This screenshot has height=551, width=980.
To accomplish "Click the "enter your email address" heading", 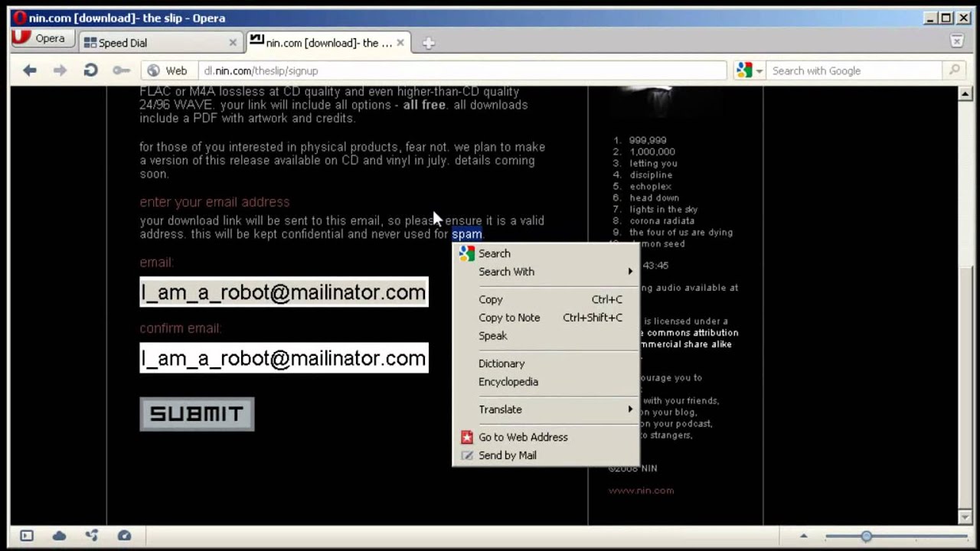I will 214,202.
